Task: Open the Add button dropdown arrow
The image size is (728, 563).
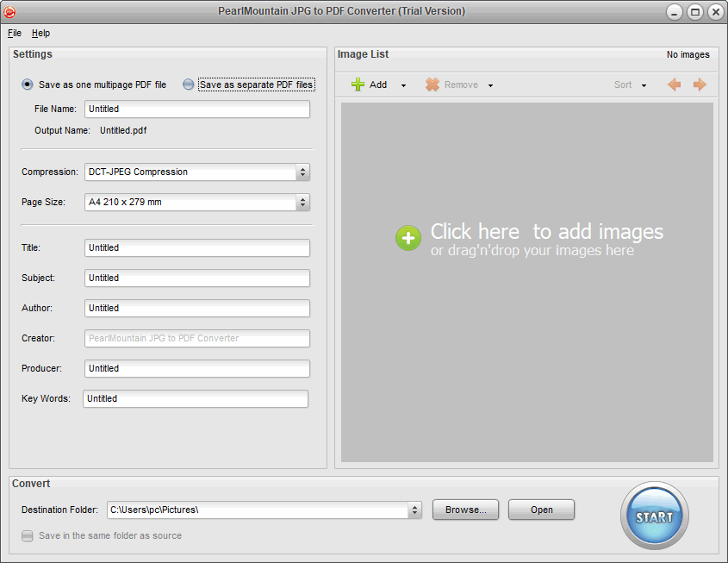Action: pos(403,85)
